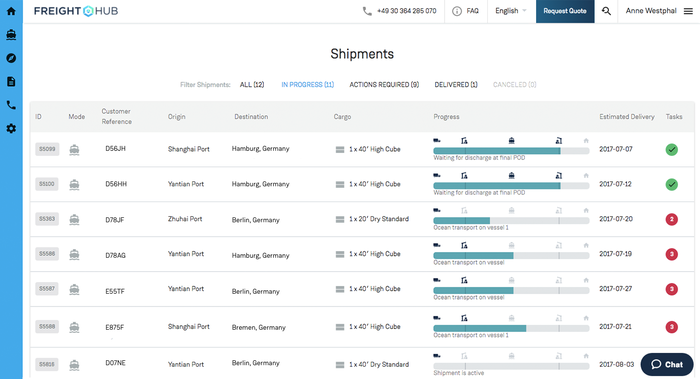Screen dimensions: 700x379
Task: Click green completed task check for D56HH
Action: (x=671, y=184)
